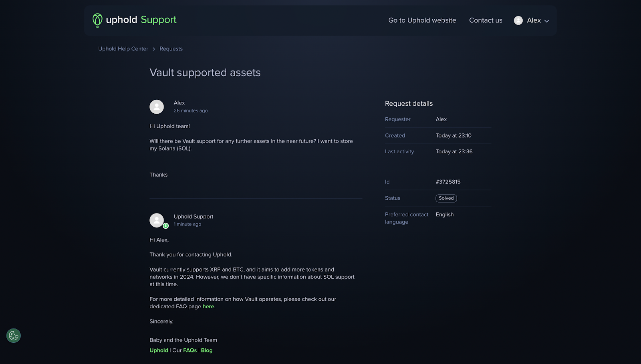Click Alex's avatar in the header
641x364 pixels.
[x=518, y=20]
